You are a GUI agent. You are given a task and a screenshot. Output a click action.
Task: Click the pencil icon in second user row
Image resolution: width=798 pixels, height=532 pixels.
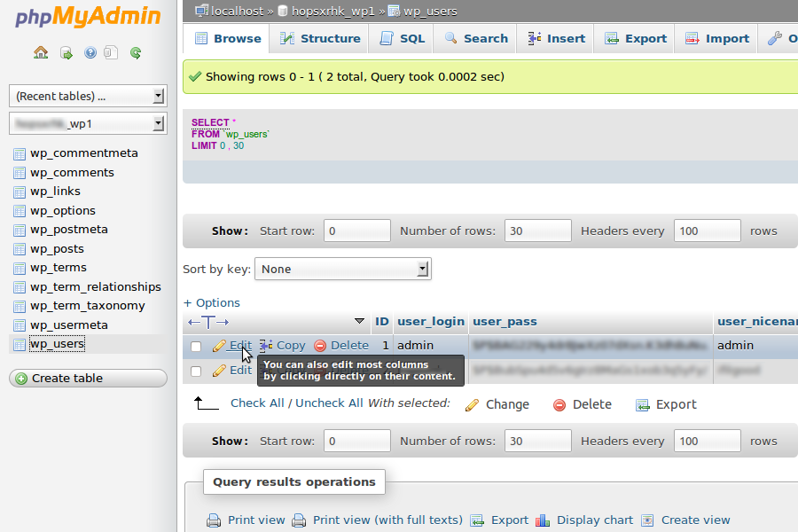click(219, 371)
